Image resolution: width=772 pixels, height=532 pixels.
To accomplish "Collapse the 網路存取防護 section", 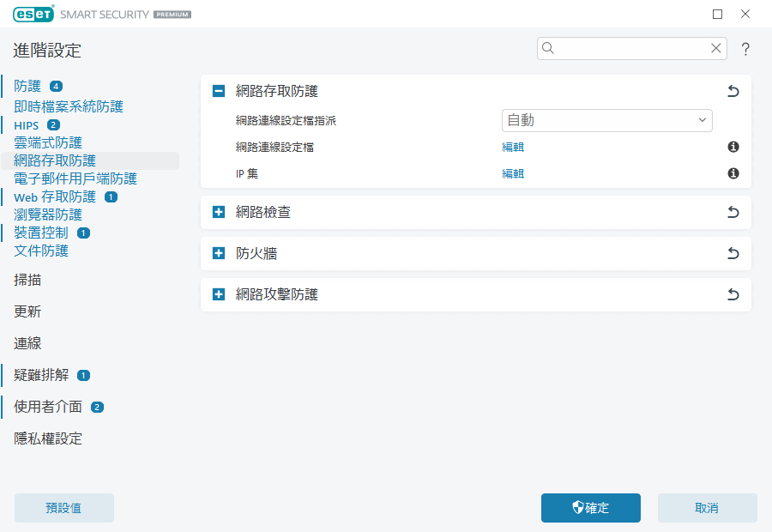I will tap(218, 90).
